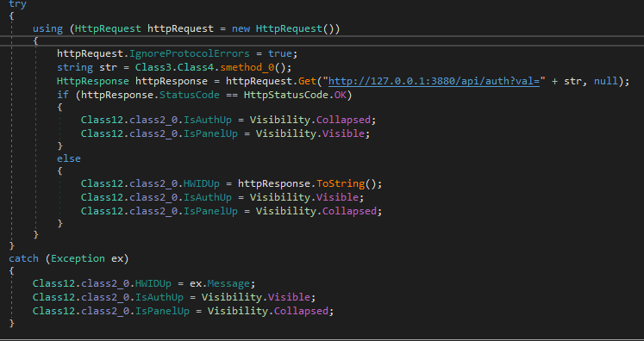
Task: Click IsAuthUp assigned Visibility.Collapsed
Action: (208, 121)
